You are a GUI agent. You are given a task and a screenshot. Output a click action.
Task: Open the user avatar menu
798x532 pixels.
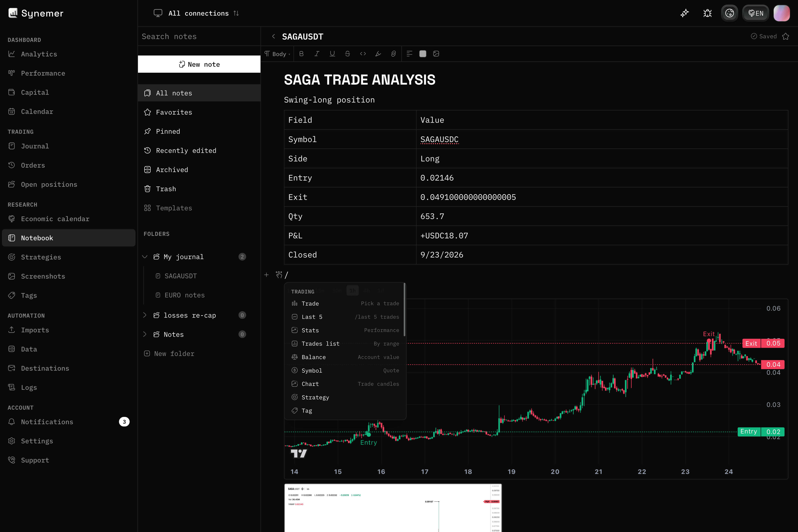click(x=782, y=13)
